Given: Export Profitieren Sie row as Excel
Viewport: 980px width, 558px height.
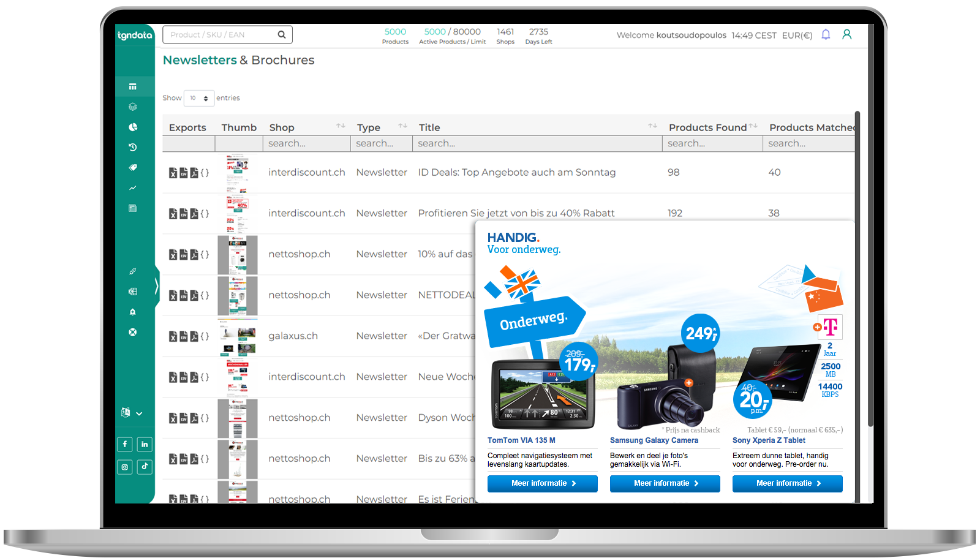Looking at the screenshot, I should [173, 214].
